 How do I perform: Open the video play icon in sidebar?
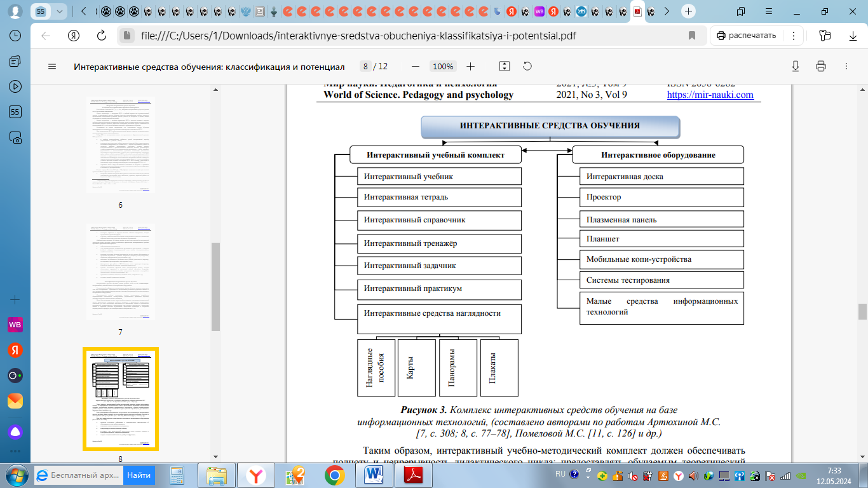(x=15, y=86)
